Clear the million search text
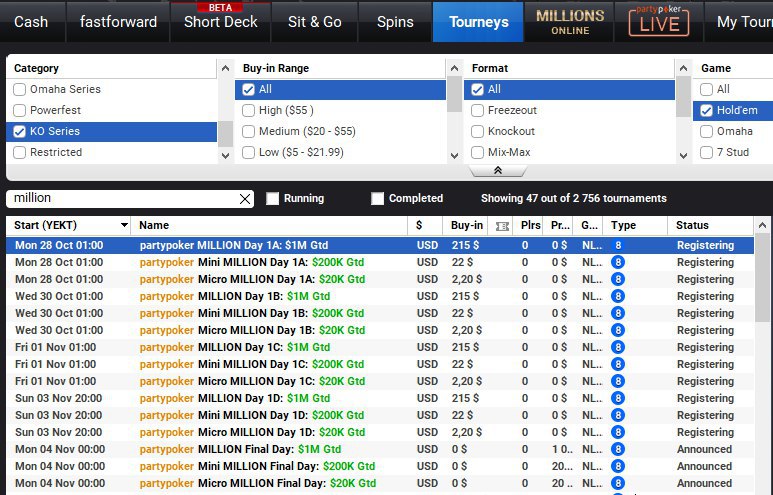This screenshot has height=495, width=773. (x=245, y=199)
